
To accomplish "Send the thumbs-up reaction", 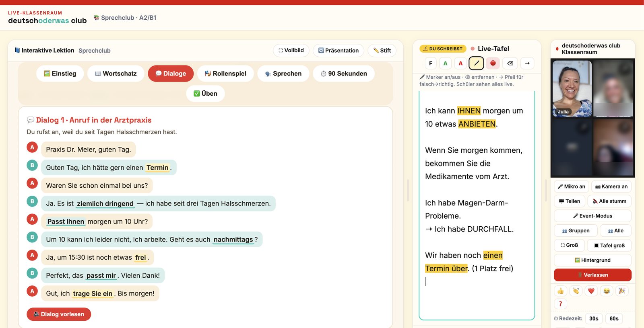I will pyautogui.click(x=561, y=291).
